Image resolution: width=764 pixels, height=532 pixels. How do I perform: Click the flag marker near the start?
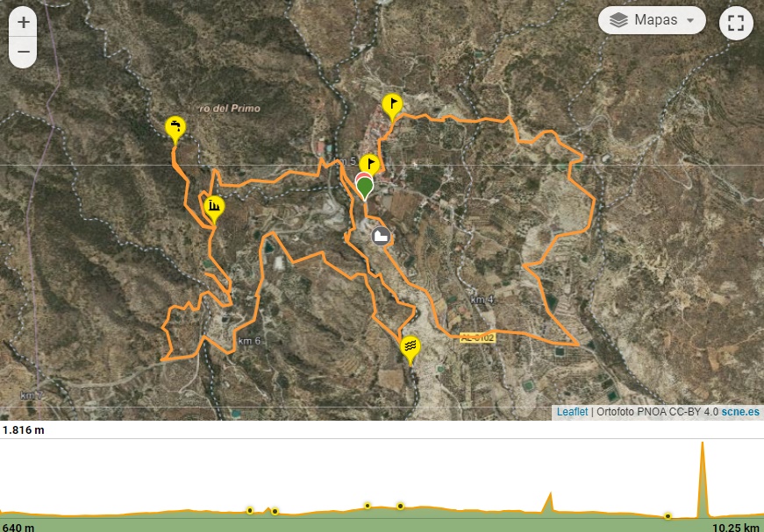click(369, 166)
